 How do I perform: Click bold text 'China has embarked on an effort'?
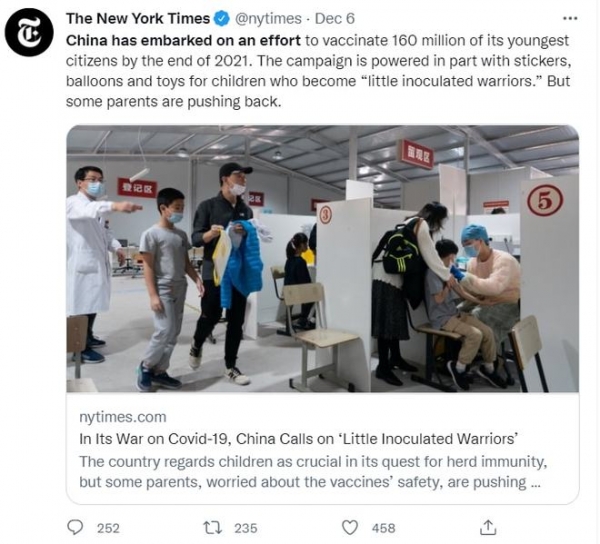pos(183,41)
